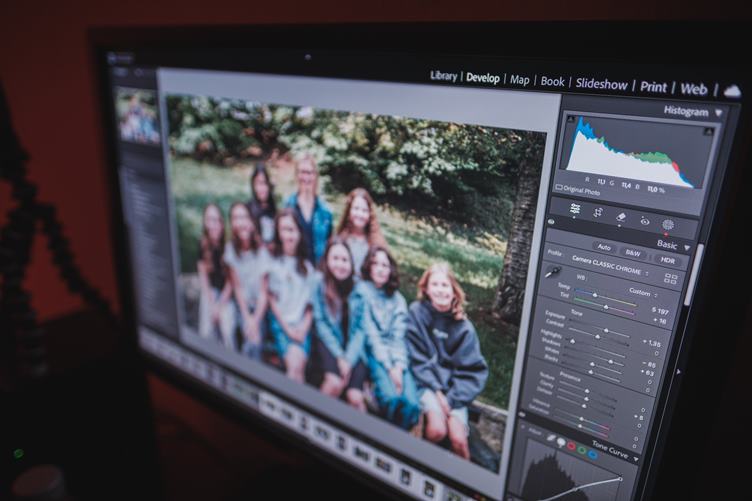This screenshot has height=501, width=752.
Task: Toggle highlight clipping indicator in histogram corner
Action: 709,131
